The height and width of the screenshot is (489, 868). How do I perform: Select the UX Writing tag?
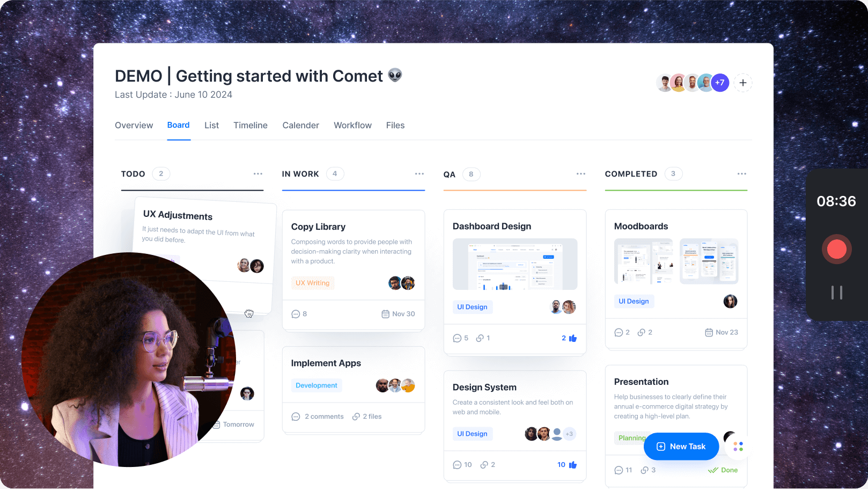[x=313, y=283]
